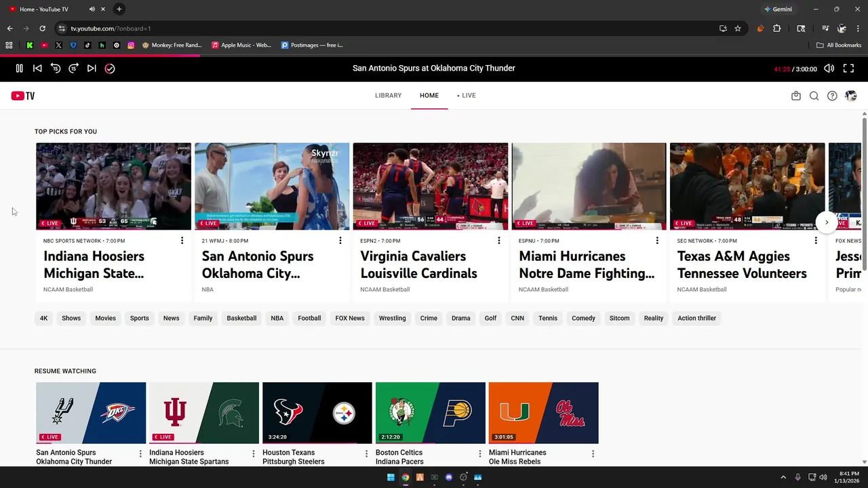Click the address bar URL field

[387, 28]
